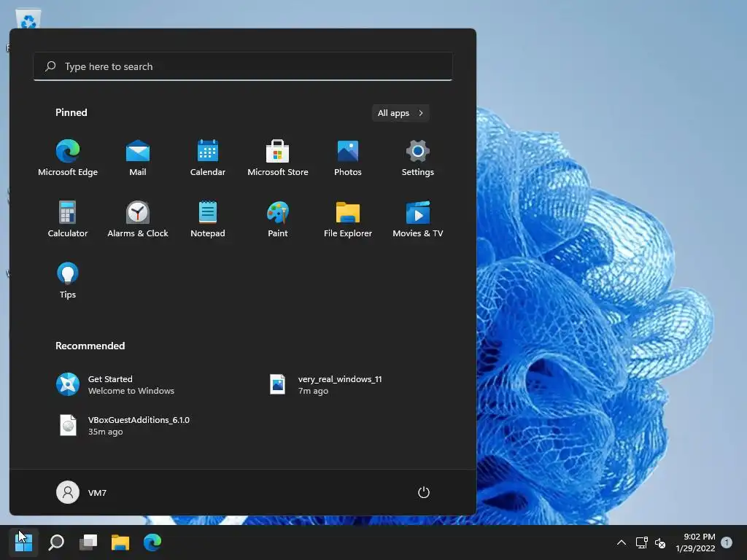
Task: Click the All apps button
Action: point(400,113)
